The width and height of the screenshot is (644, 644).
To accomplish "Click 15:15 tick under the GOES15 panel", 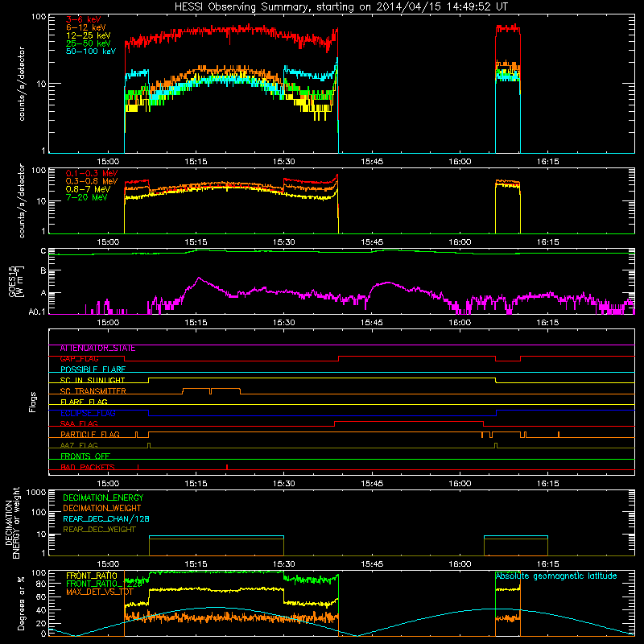I will [x=196, y=323].
